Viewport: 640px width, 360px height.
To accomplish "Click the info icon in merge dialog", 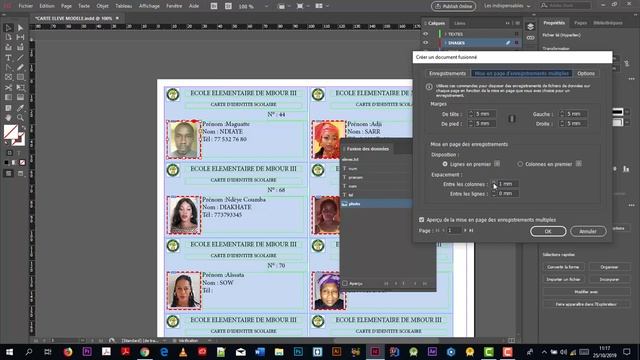I will coord(429,87).
